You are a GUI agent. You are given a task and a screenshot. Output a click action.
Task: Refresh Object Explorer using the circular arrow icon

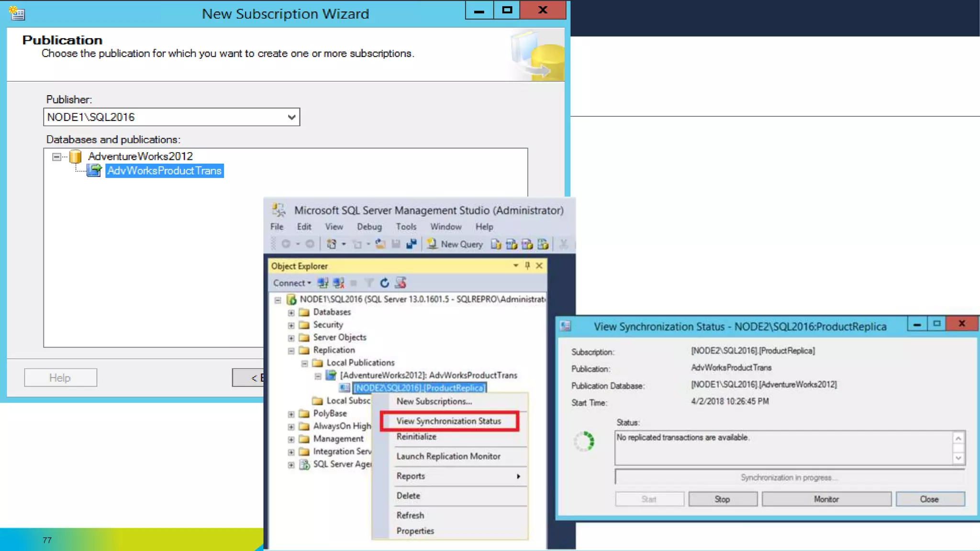click(384, 283)
